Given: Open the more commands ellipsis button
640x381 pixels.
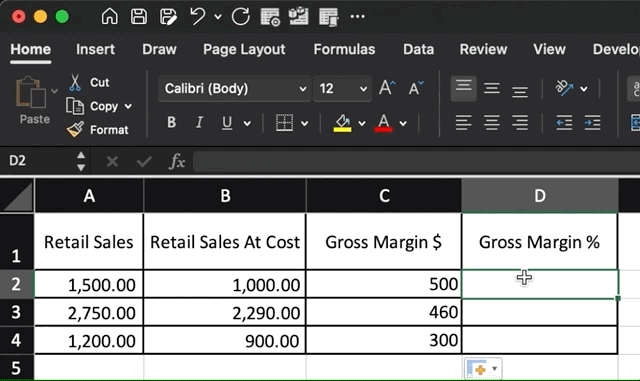Looking at the screenshot, I should click(x=357, y=17).
